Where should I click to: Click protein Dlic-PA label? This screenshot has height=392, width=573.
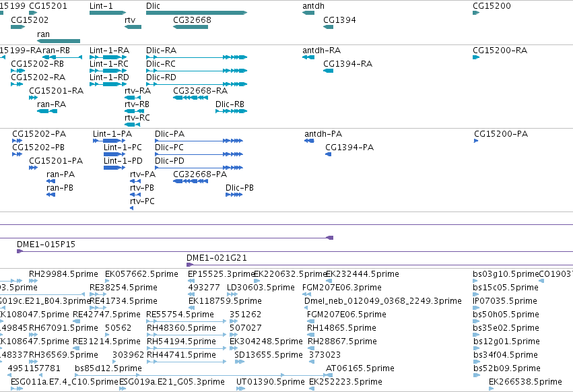coord(170,134)
